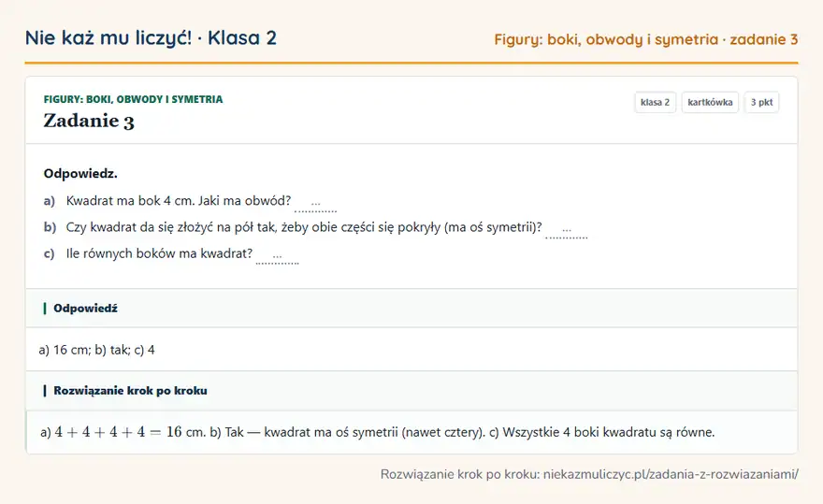Click the answer blank after 'ma kwadrat?'

[277, 257]
